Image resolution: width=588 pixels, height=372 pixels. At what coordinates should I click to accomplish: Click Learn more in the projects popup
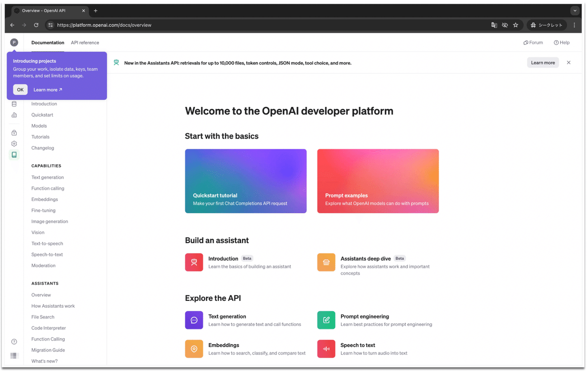48,90
